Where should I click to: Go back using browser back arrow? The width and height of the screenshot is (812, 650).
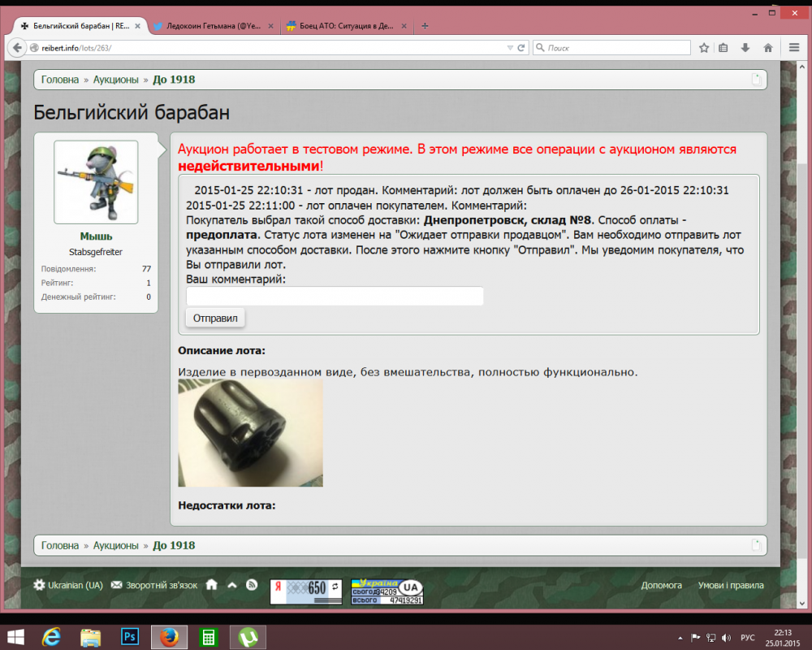point(17,48)
